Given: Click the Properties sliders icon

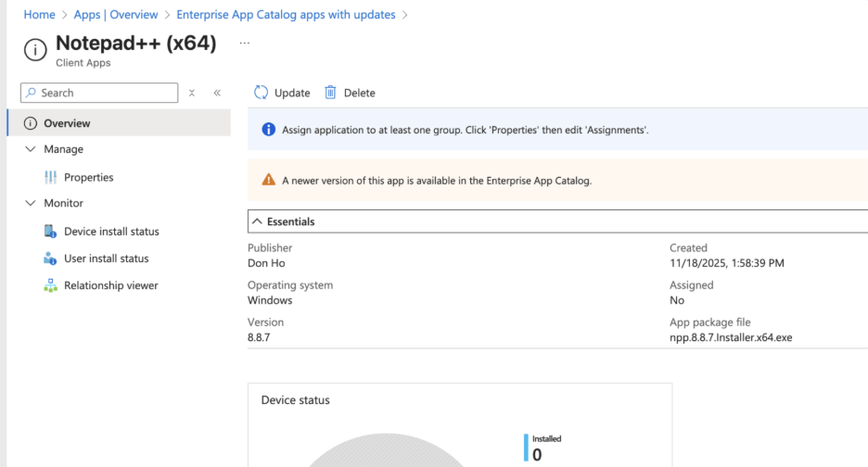Looking at the screenshot, I should pyautogui.click(x=50, y=177).
